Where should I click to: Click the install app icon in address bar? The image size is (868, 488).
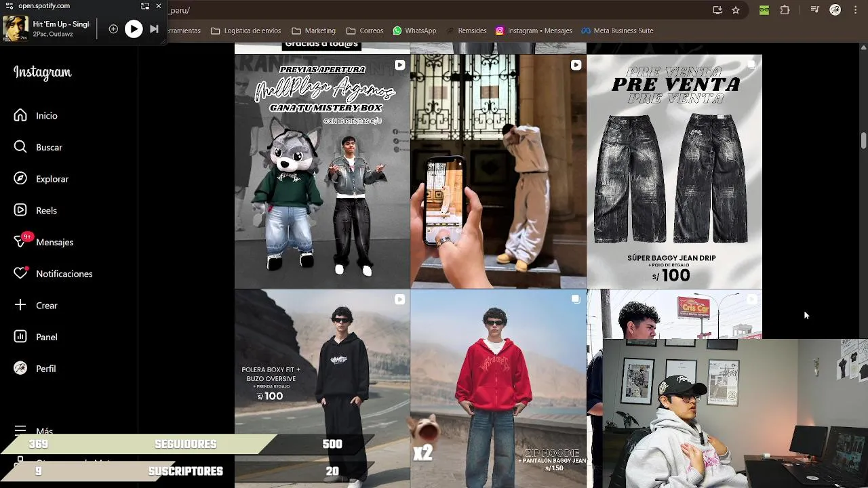tap(717, 10)
